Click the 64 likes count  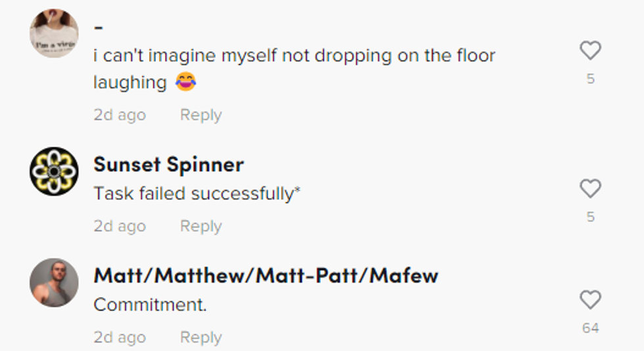pyautogui.click(x=590, y=327)
